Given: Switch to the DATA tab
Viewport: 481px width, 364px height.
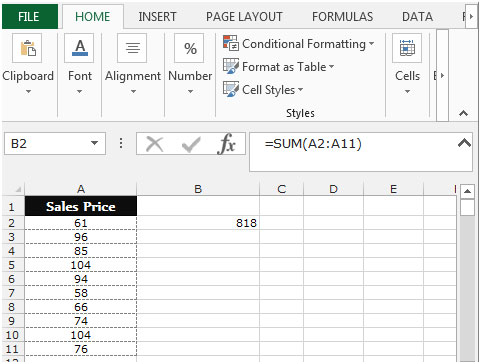Looking at the screenshot, I should point(417,16).
